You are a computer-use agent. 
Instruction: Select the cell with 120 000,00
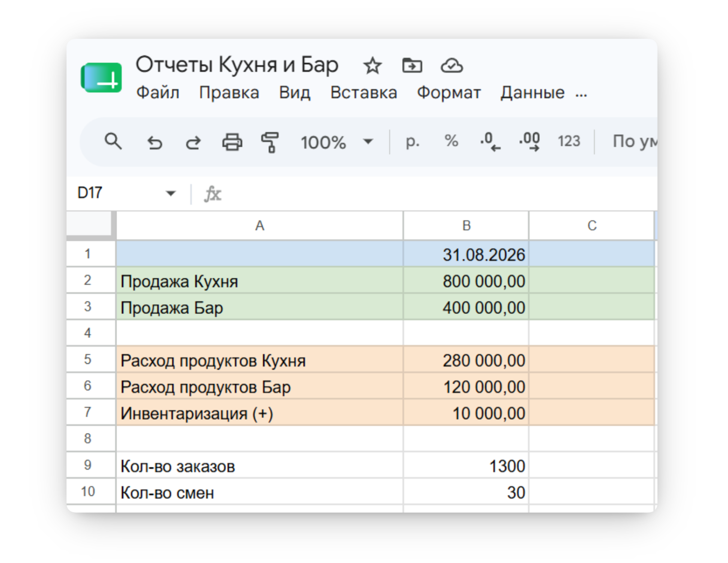point(466,386)
